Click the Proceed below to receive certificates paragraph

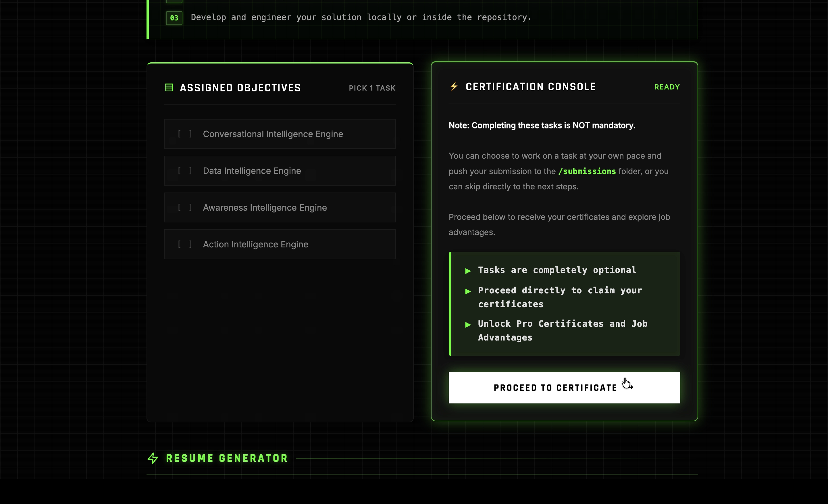pos(559,224)
